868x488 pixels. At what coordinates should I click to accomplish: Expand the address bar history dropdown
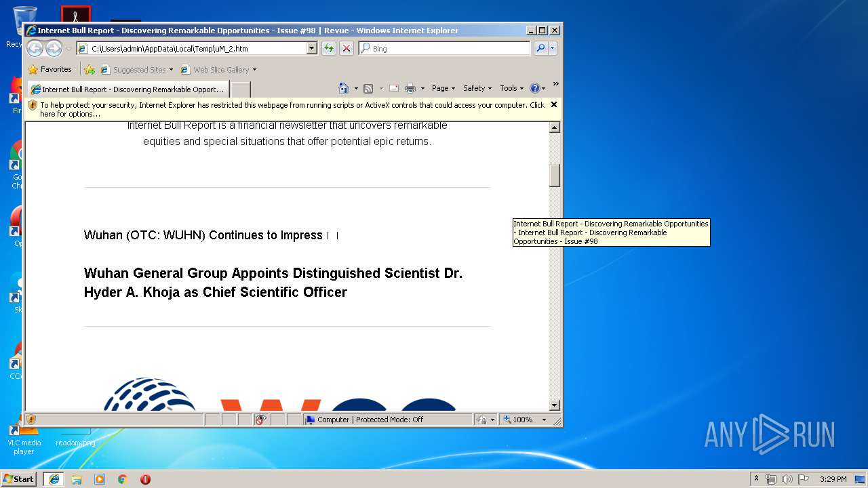312,48
